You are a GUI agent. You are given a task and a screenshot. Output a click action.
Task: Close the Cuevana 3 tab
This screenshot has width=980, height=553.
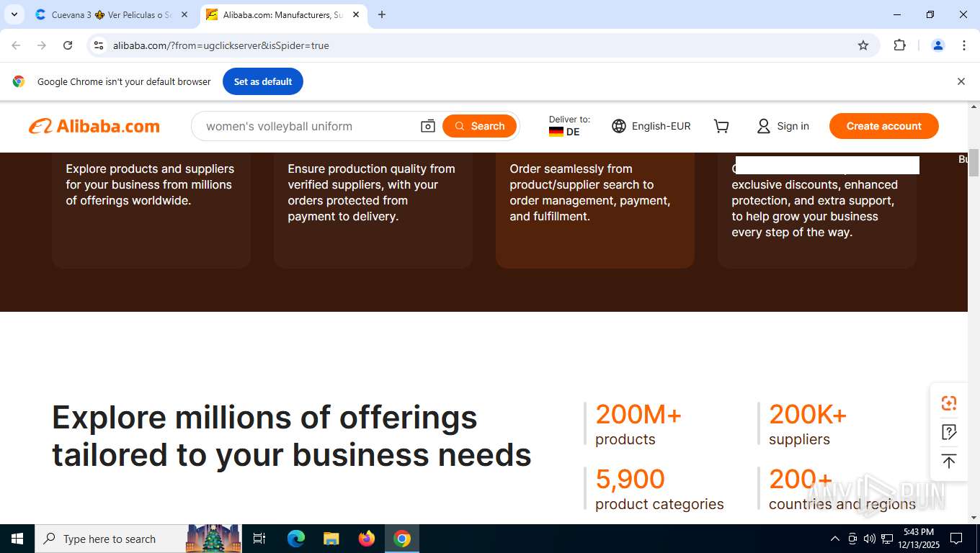coord(184,14)
